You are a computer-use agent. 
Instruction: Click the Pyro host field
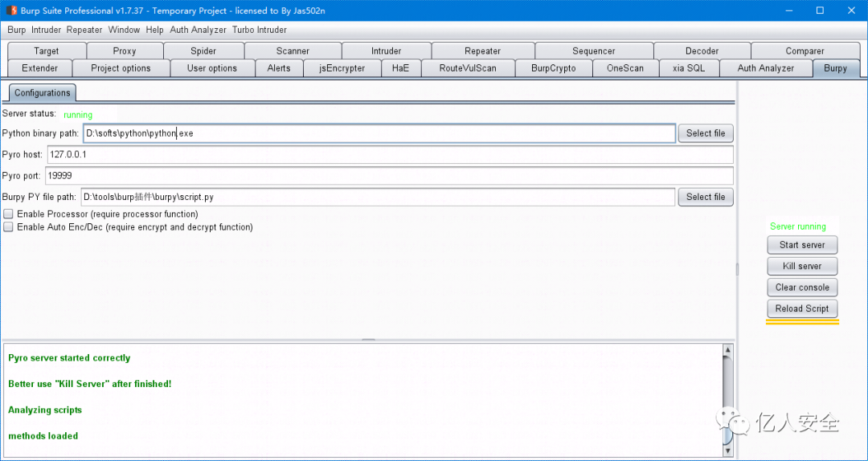click(390, 154)
